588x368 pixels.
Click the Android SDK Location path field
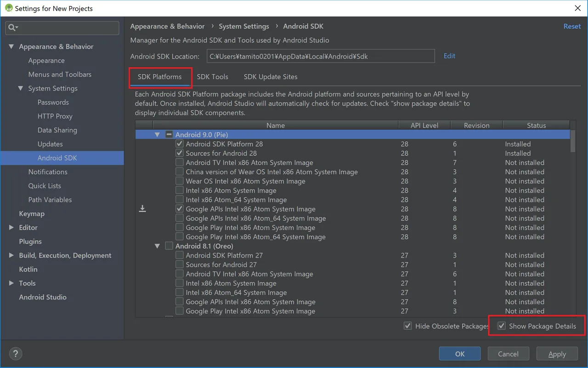pyautogui.click(x=321, y=56)
